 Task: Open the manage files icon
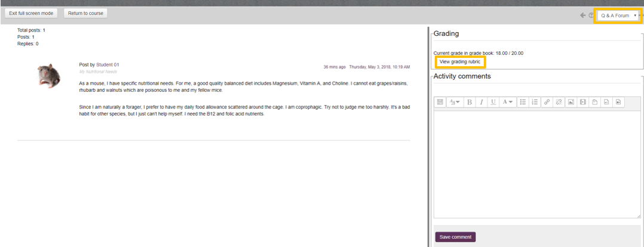(x=595, y=102)
